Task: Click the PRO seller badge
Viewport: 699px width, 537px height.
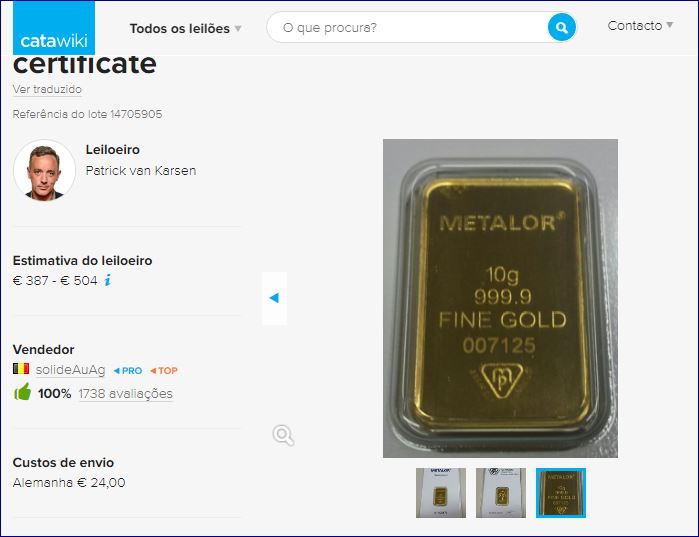Action: pyautogui.click(x=128, y=371)
